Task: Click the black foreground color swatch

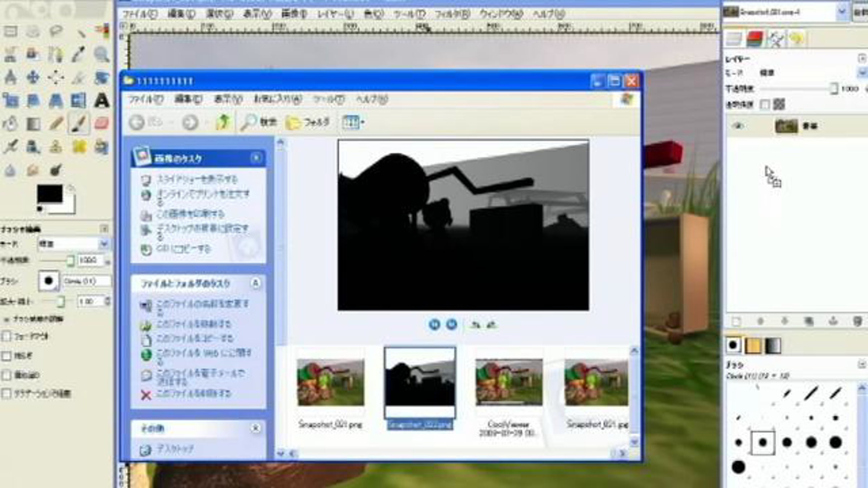Action: 50,194
